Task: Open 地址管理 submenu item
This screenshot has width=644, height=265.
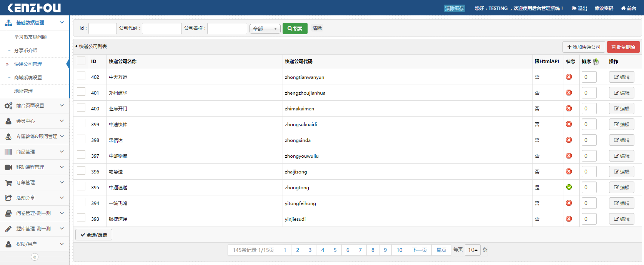Action: 23,91
